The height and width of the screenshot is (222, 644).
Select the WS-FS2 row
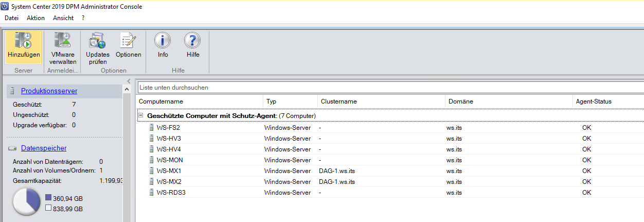[390, 127]
